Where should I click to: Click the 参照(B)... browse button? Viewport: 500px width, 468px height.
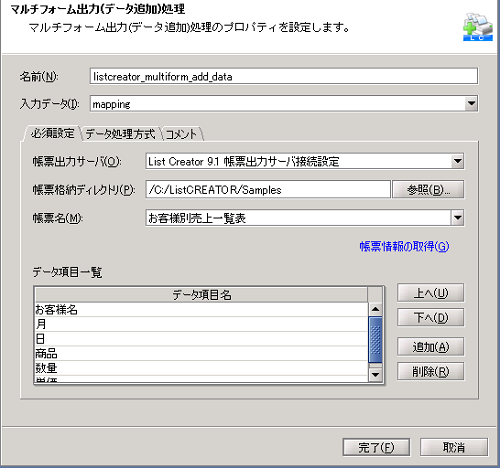click(428, 190)
